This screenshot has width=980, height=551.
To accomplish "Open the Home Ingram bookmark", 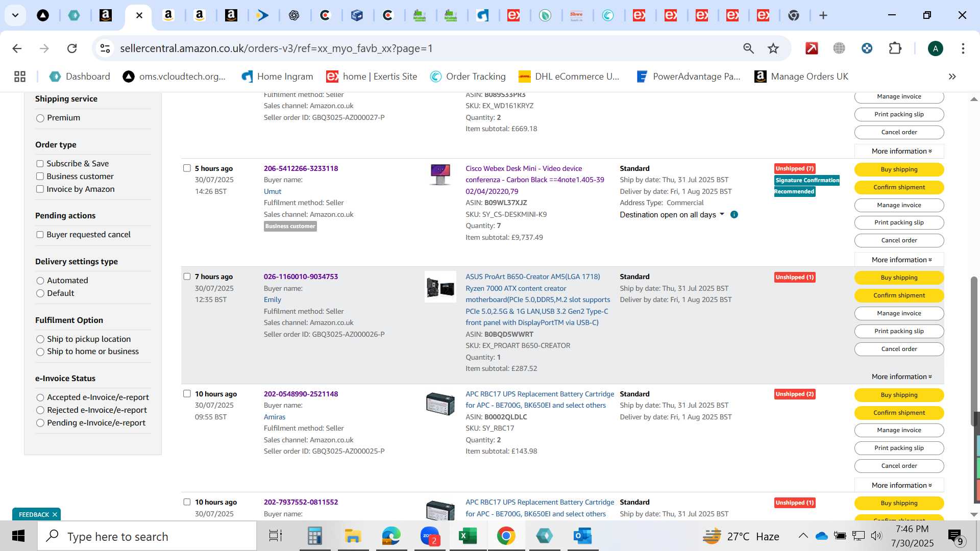I will click(x=277, y=77).
